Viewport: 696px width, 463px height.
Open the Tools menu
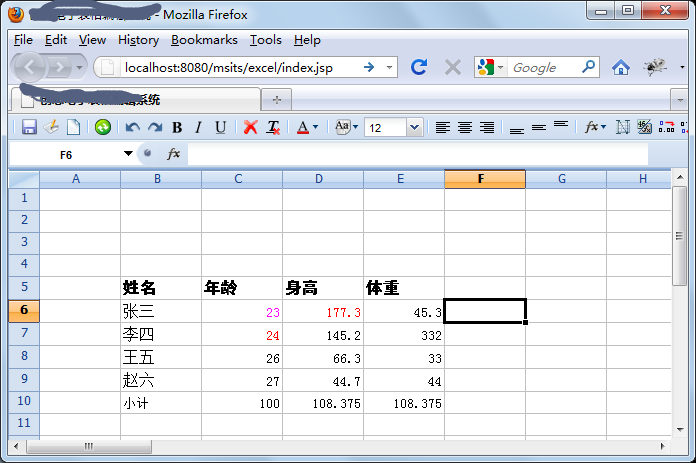pos(265,40)
